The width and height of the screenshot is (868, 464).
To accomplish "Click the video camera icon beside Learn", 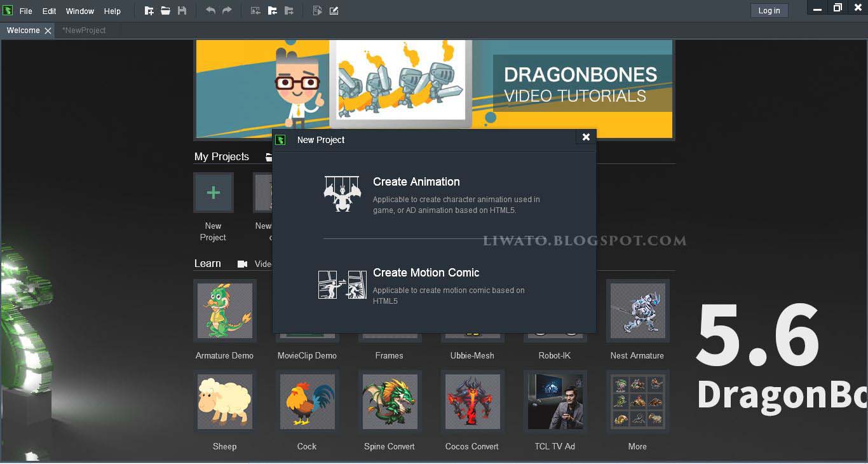I will (x=242, y=264).
